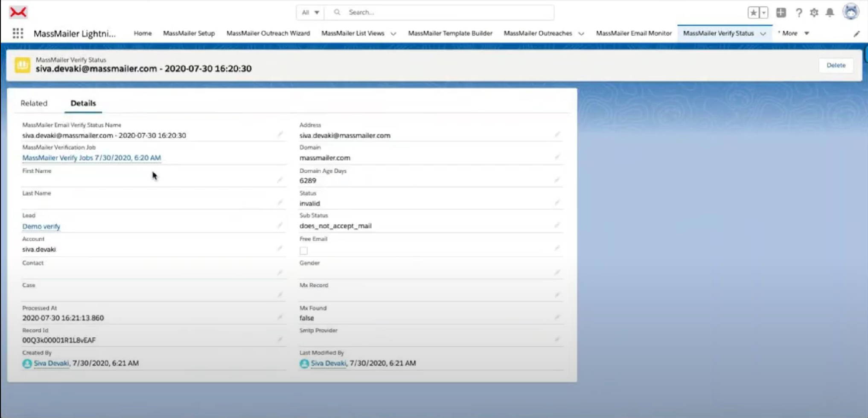The image size is (868, 418).
Task: Click the MassMailer red logo
Action: click(18, 12)
